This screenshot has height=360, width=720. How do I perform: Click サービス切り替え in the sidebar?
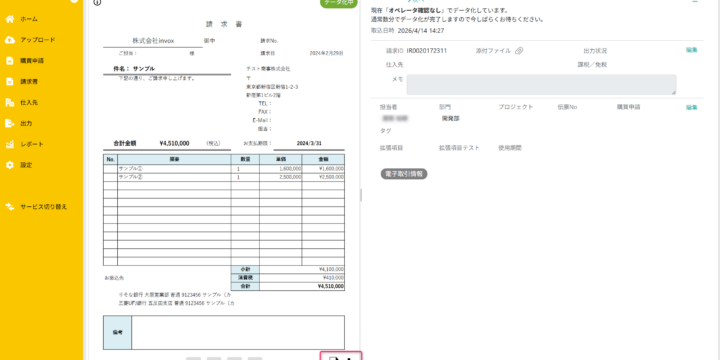tap(43, 207)
